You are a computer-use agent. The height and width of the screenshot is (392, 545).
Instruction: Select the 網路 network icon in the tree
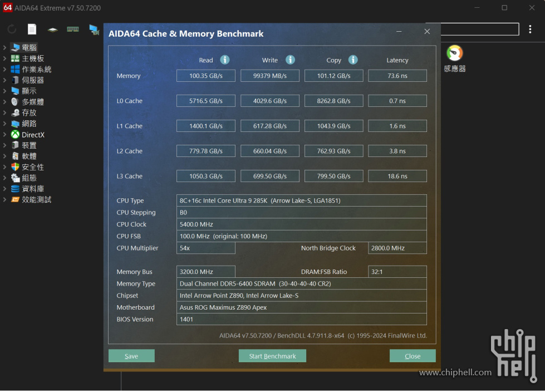tap(15, 124)
